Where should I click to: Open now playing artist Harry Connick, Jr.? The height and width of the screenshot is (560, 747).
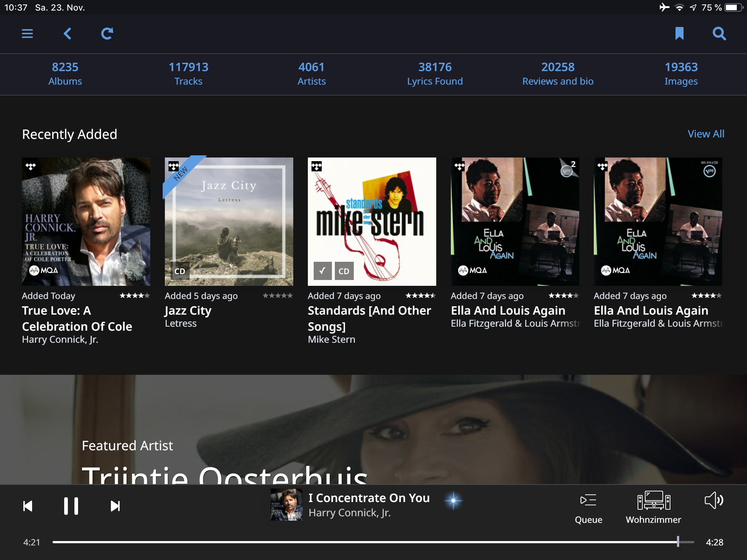(349, 513)
